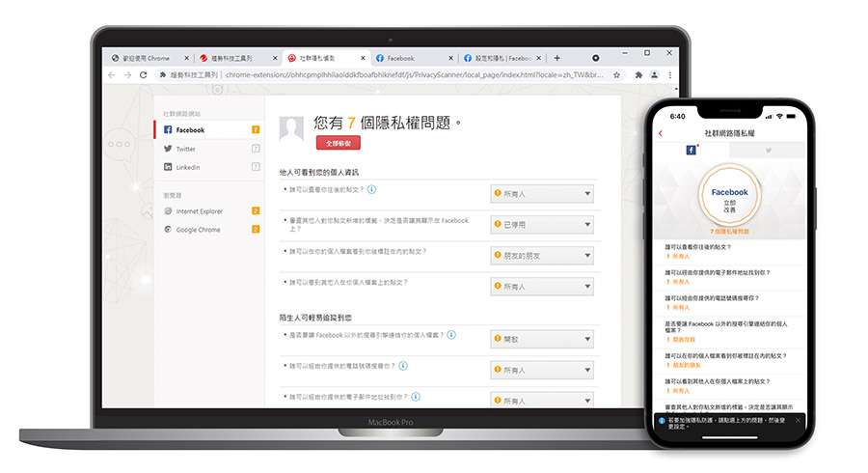Close the 歡迎使用 Chrome tab
This screenshot has height=473, width=868.
point(186,58)
